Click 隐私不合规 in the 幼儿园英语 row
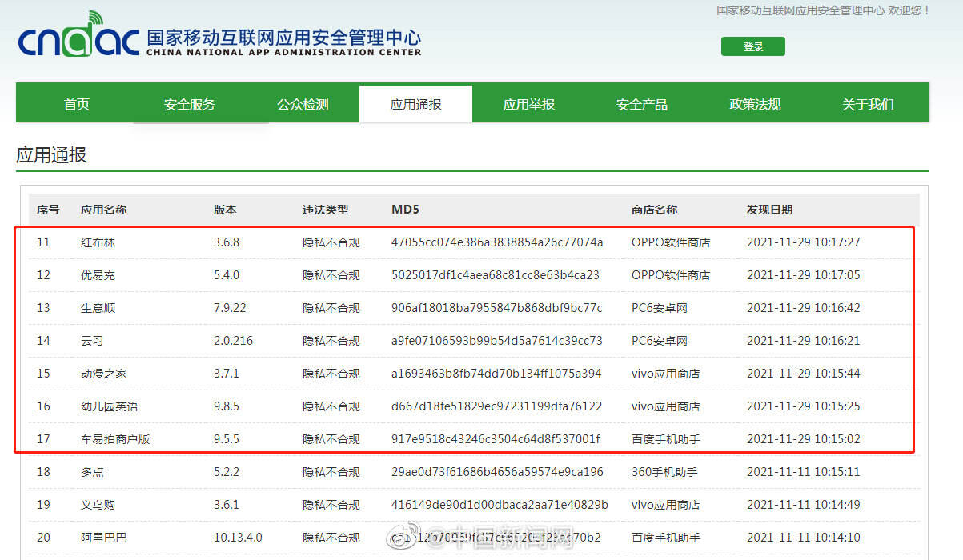Screen dimensions: 963x560 tap(331, 406)
